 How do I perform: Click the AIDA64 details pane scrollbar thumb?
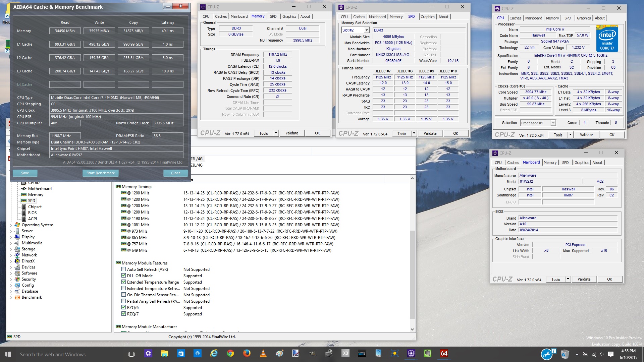pos(412,275)
